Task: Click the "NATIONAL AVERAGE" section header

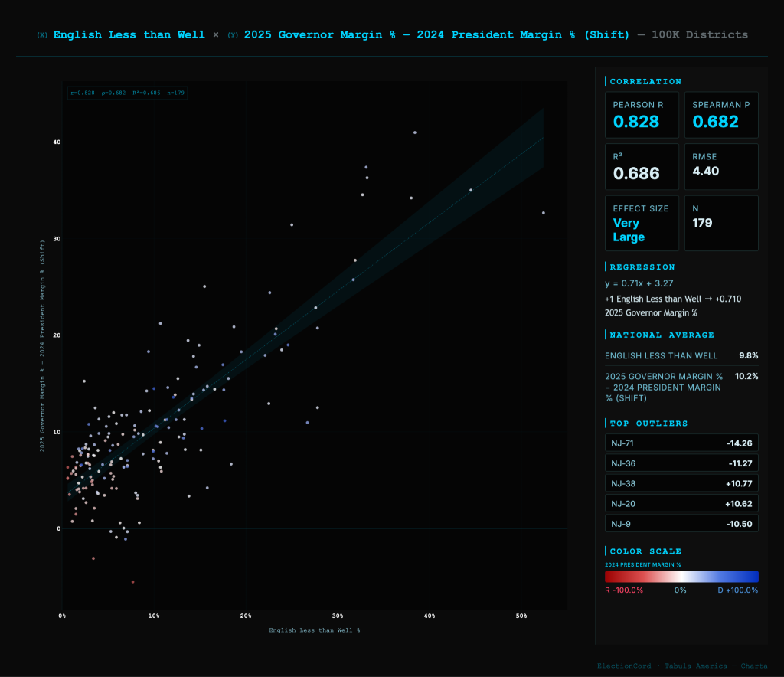Action: 662,335
